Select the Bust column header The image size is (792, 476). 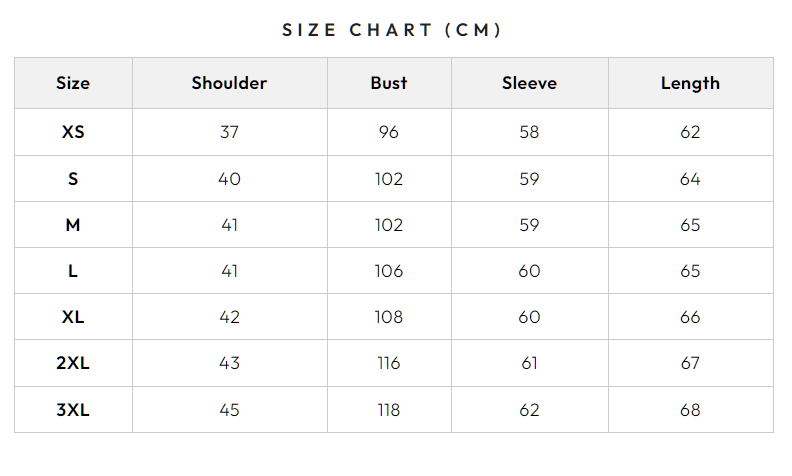(x=389, y=83)
